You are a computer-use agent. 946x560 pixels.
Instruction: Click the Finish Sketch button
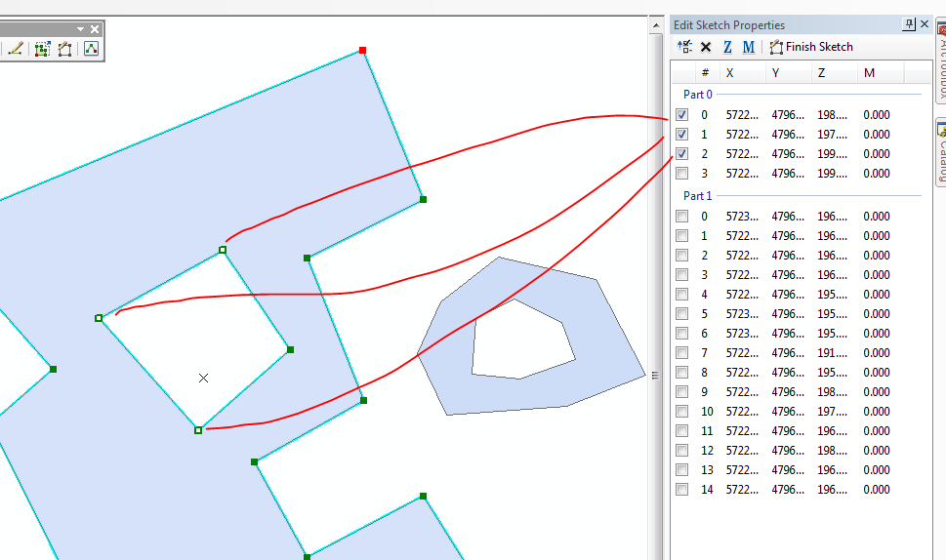811,47
